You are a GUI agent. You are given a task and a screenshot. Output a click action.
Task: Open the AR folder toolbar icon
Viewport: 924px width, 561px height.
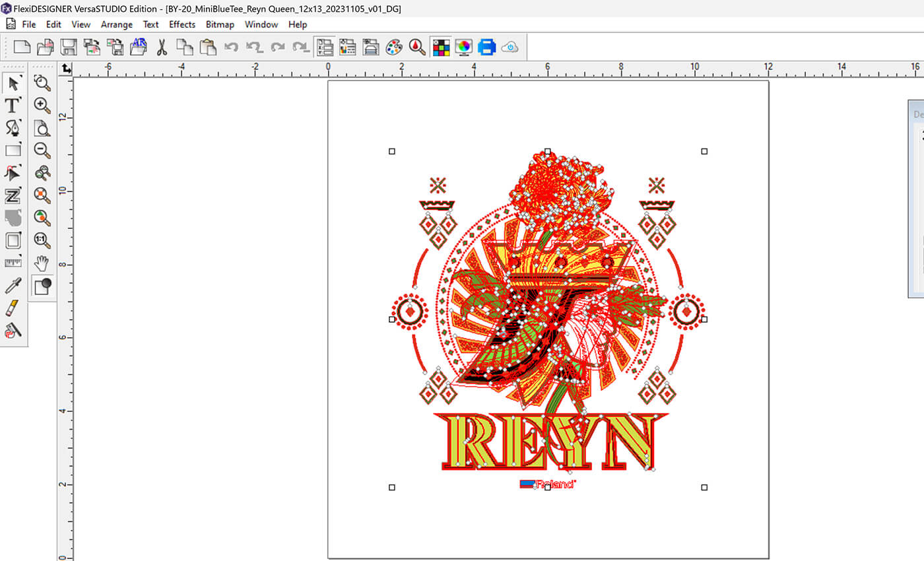(139, 47)
